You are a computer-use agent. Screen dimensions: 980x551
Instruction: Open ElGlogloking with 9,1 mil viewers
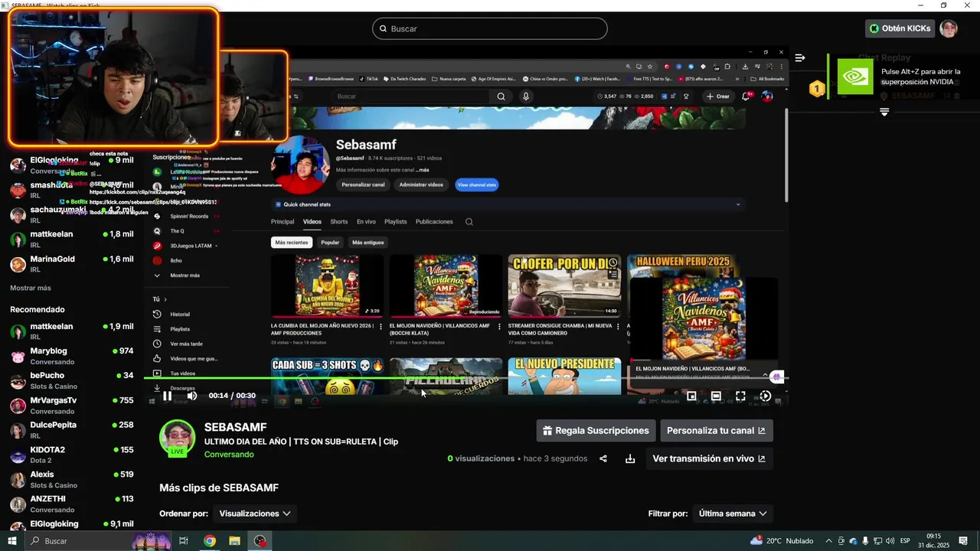tap(72, 524)
